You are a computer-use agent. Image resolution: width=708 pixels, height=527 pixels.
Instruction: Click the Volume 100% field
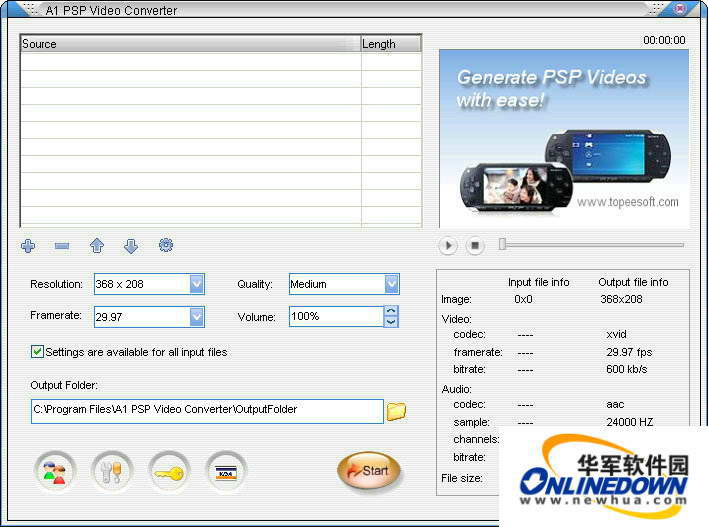(336, 316)
